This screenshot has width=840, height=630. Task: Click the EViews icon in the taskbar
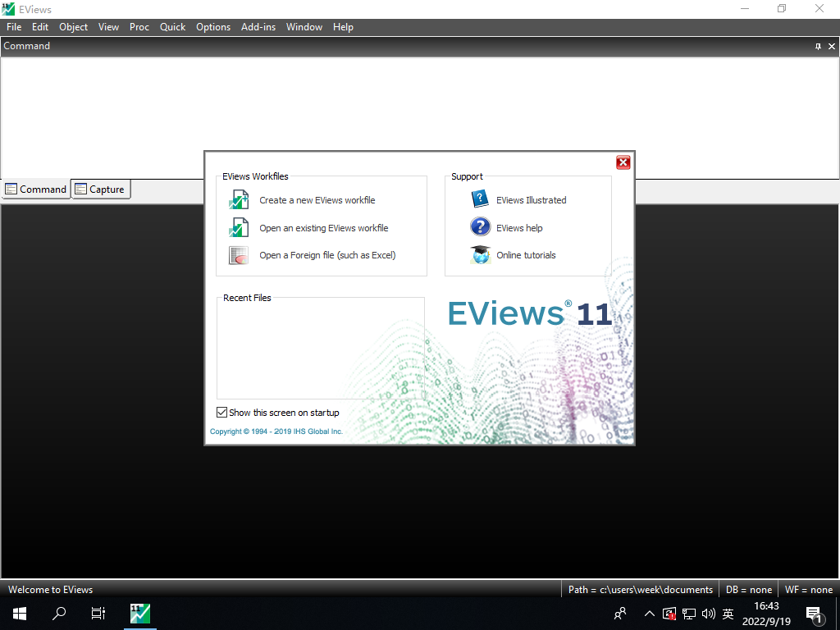(x=139, y=614)
